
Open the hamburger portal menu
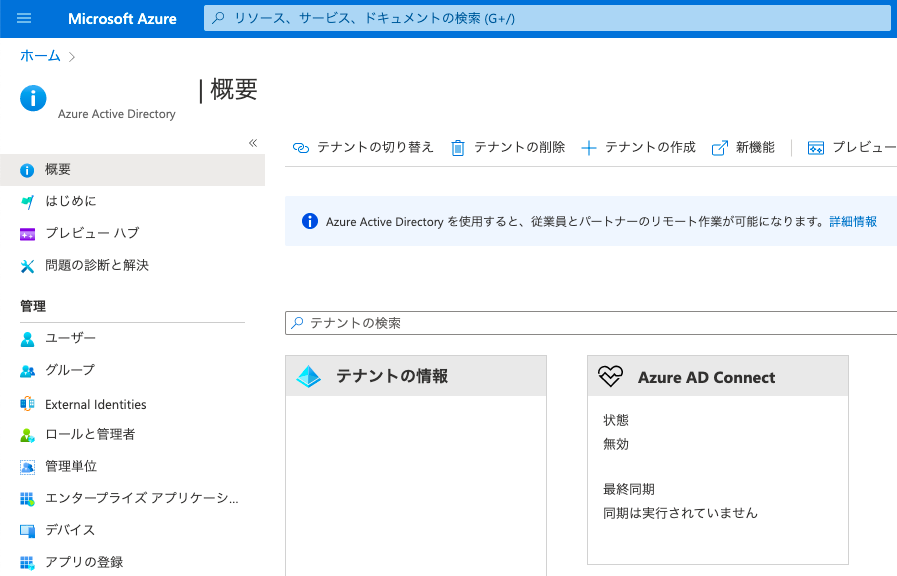point(24,18)
